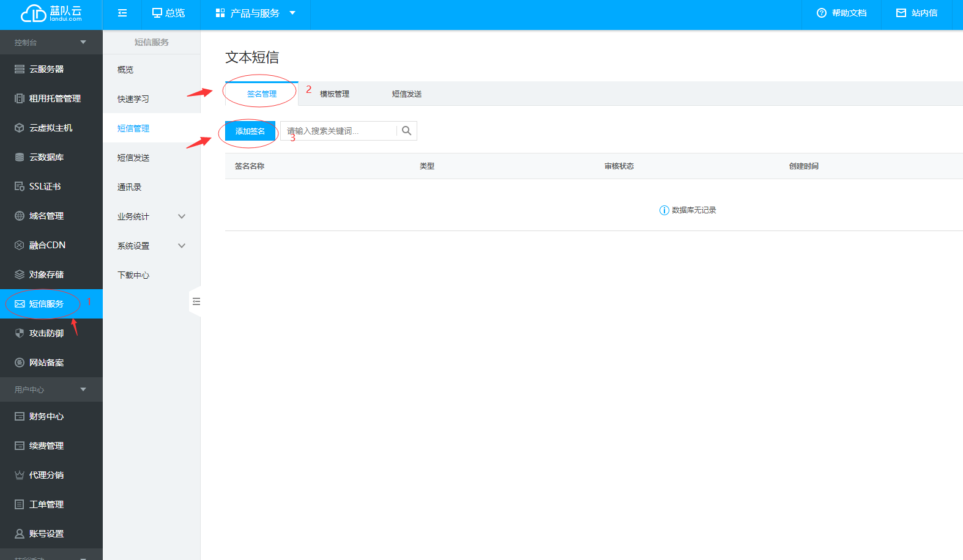This screenshot has height=560, width=963.
Task: Collapse the 用户中心 section arrow
Action: tap(83, 389)
